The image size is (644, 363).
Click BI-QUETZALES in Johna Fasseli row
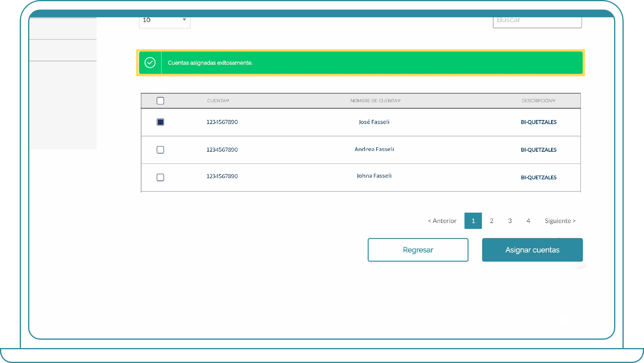[539, 178]
